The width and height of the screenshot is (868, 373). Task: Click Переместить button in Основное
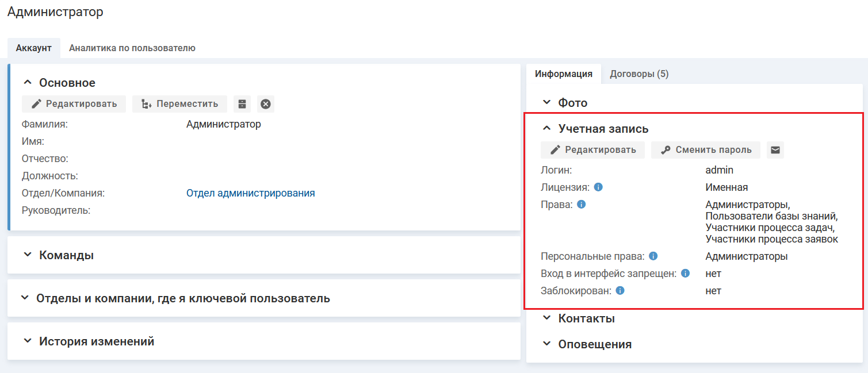point(179,104)
